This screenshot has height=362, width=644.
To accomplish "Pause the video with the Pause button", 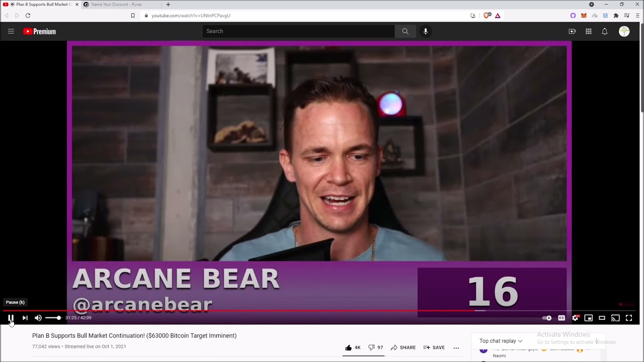I will 11,318.
